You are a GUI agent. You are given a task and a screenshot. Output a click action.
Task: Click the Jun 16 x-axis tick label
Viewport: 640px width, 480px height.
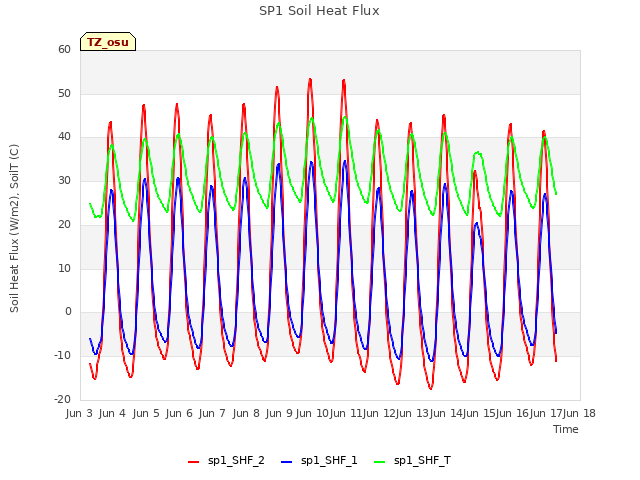512,413
